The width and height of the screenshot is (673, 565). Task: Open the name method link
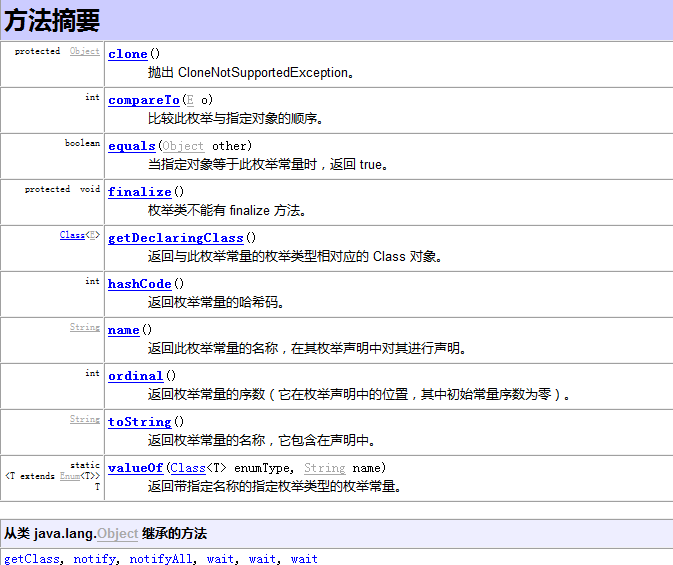pos(124,330)
